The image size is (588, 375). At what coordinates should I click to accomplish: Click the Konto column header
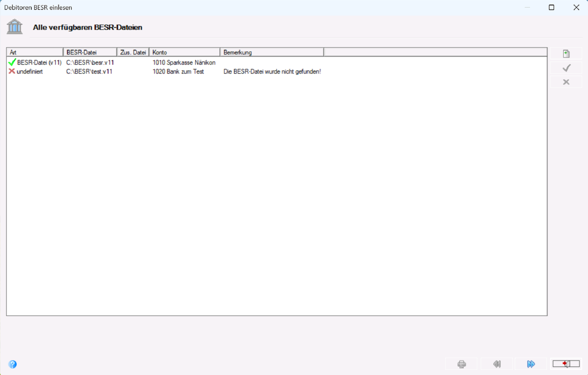tap(185, 52)
